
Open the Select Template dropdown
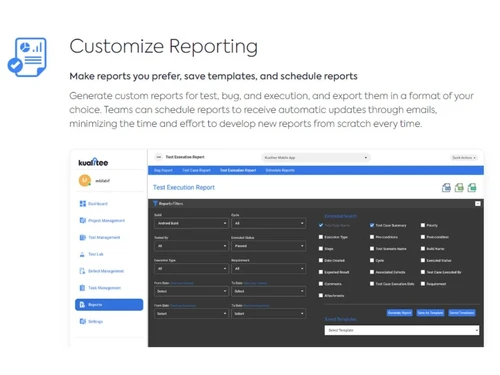coord(402,330)
